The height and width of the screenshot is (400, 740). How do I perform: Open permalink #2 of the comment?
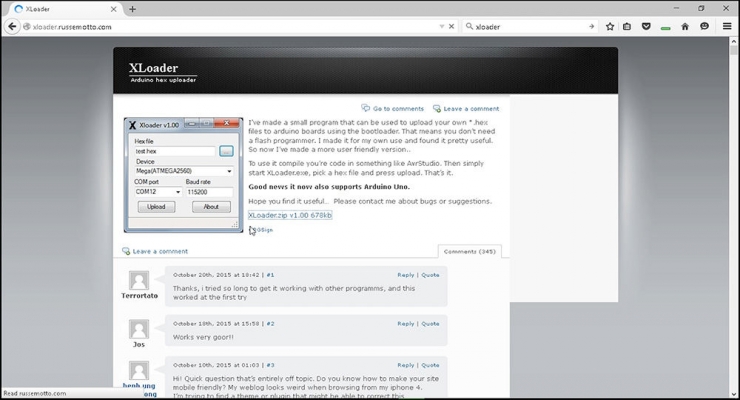click(x=270, y=324)
